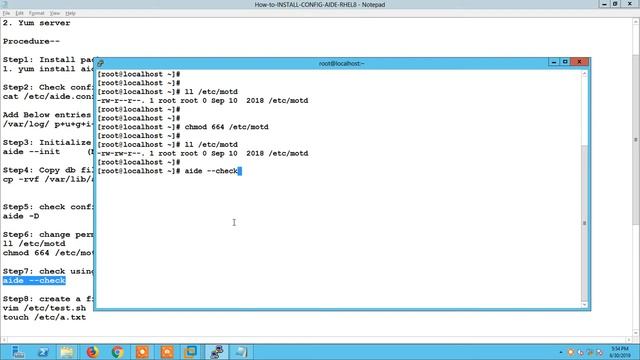Screen dimensions: 640x360
Task: Open Notepad View menu
Action: point(55,13)
